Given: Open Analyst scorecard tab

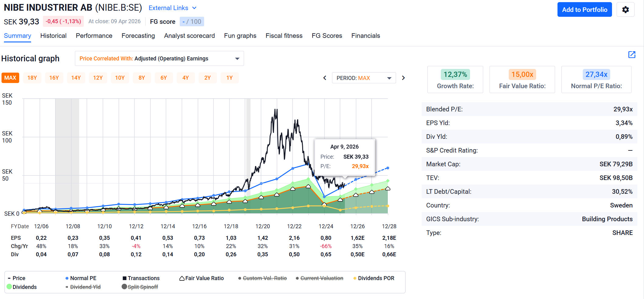Looking at the screenshot, I should click(189, 36).
